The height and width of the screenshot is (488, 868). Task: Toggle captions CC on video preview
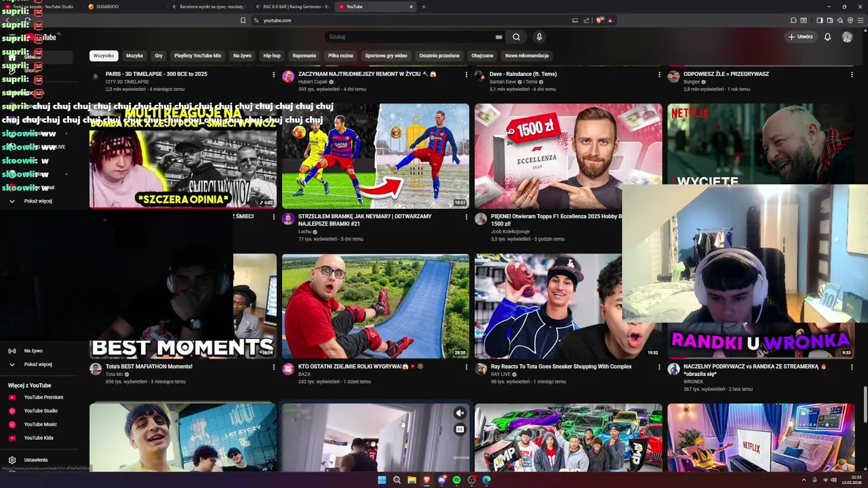(460, 429)
